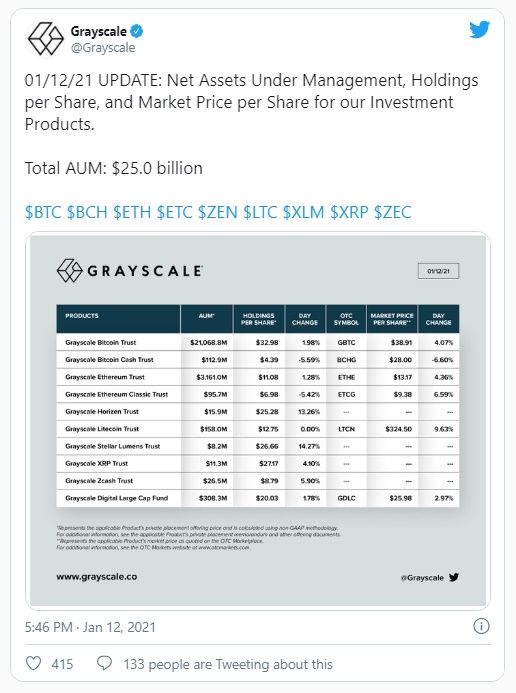Open the $ZEC cashtag
The height and width of the screenshot is (693, 516).
point(392,212)
